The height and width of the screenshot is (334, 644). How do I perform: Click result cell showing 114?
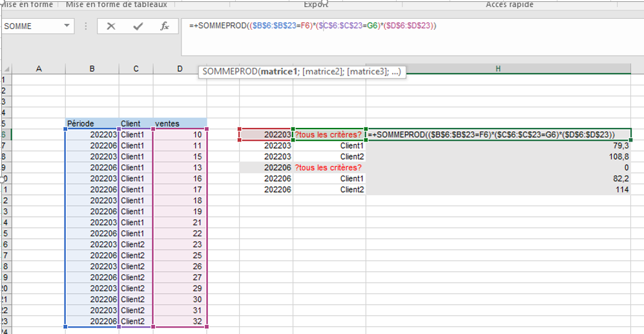(x=498, y=189)
